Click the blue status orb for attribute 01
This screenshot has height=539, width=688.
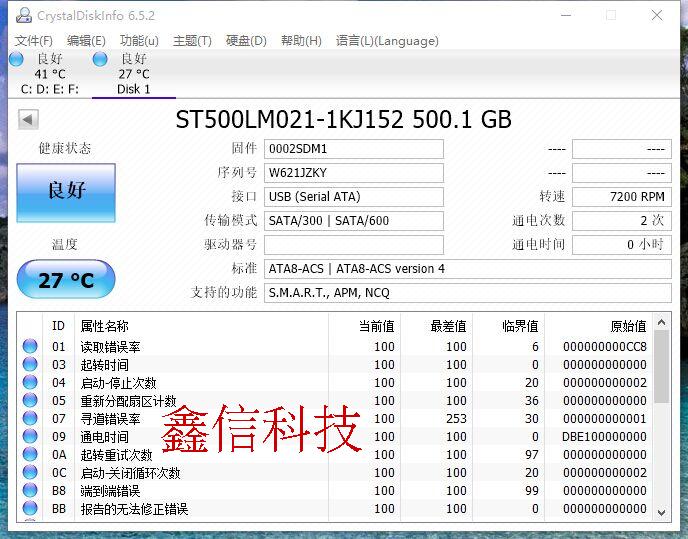pos(30,347)
